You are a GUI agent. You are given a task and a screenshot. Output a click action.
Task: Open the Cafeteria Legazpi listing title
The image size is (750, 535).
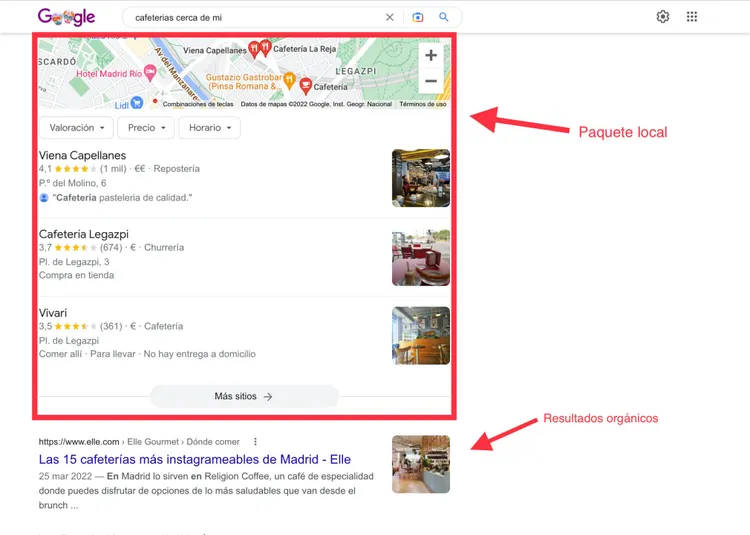point(84,234)
